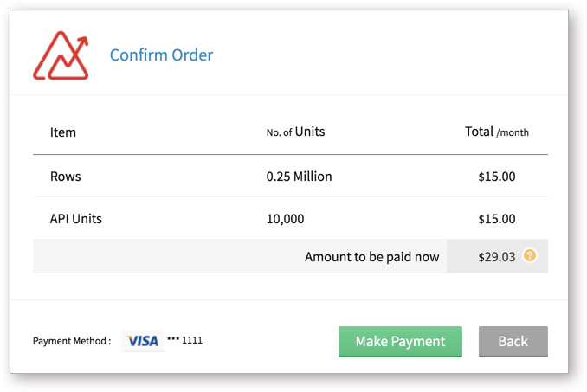Click the $15.00 total for API Units
587x392 pixels.
click(496, 219)
